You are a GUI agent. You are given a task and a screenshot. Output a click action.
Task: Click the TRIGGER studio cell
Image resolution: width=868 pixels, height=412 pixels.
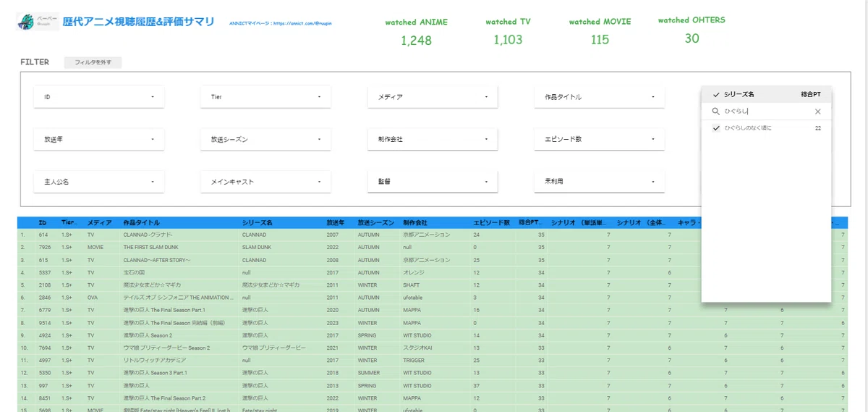tap(414, 360)
